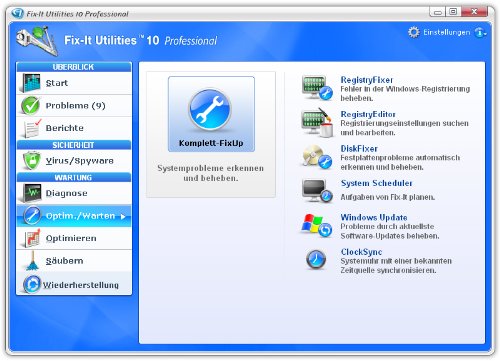500x361 pixels.
Task: Click text 'Probleme durch aktuellste Software-Updates beheben.'
Action: click(390, 231)
